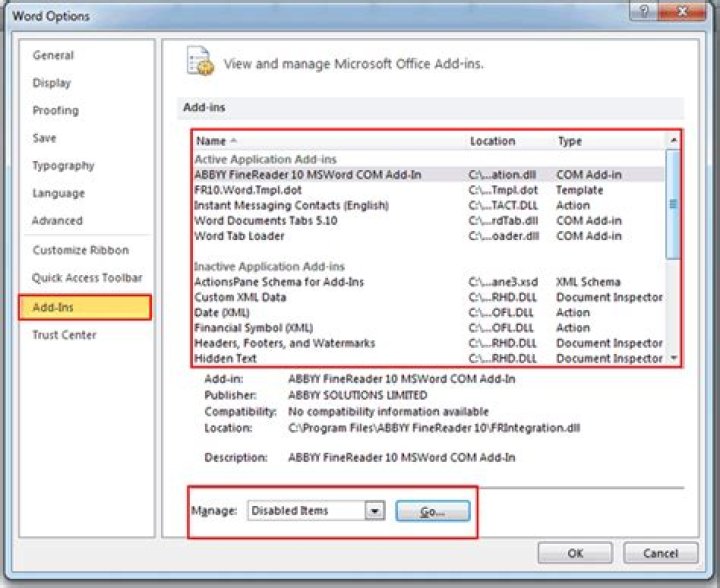
Task: Click the add-ins list scroll up arrow
Action: click(x=673, y=140)
